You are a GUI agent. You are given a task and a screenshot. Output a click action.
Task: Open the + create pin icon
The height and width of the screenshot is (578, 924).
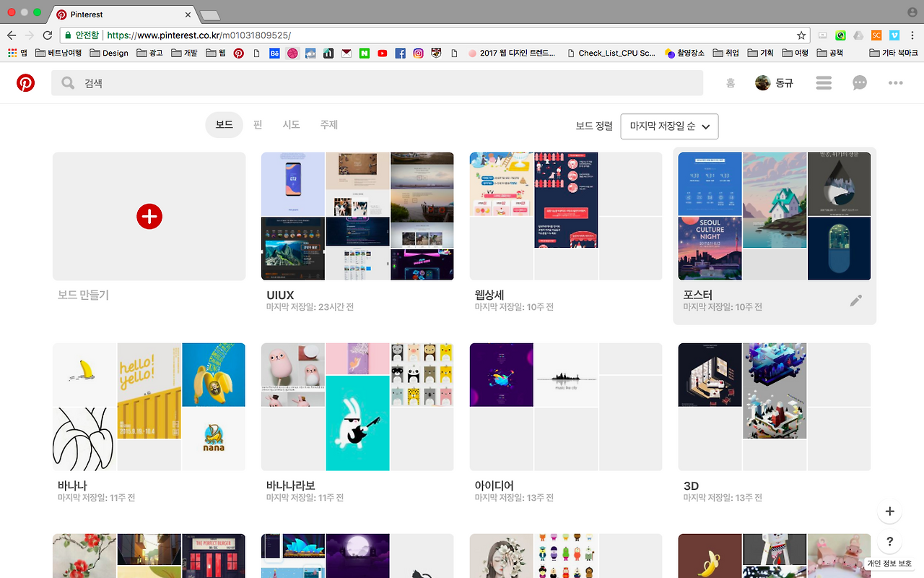(889, 511)
